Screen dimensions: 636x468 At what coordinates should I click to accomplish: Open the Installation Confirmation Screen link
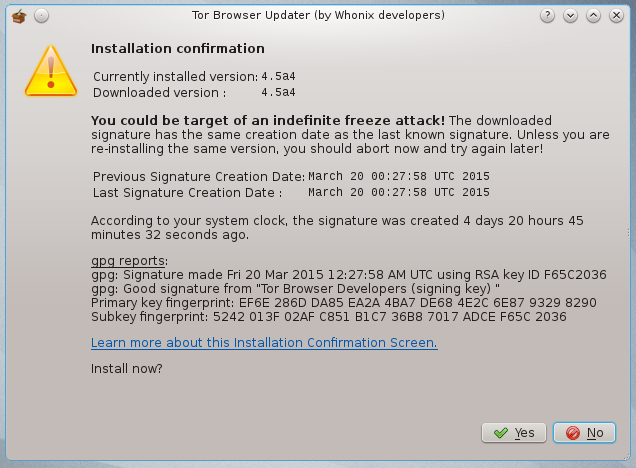pos(264,343)
